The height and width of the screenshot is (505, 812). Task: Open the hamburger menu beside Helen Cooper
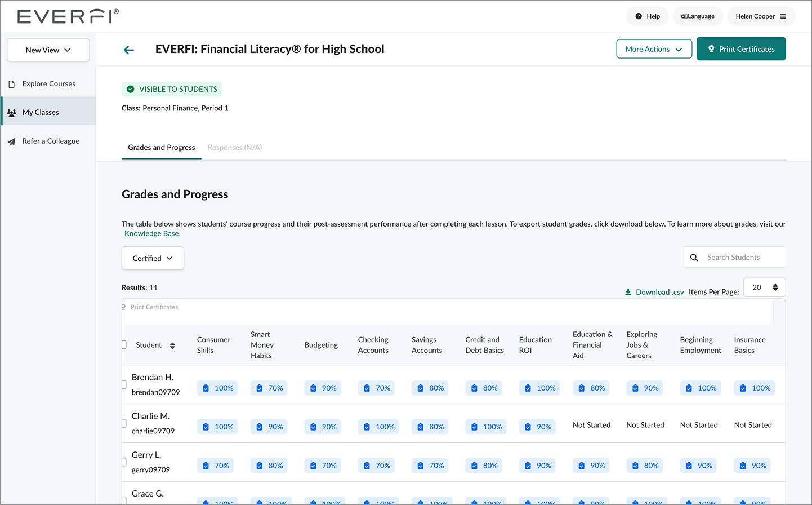click(783, 16)
